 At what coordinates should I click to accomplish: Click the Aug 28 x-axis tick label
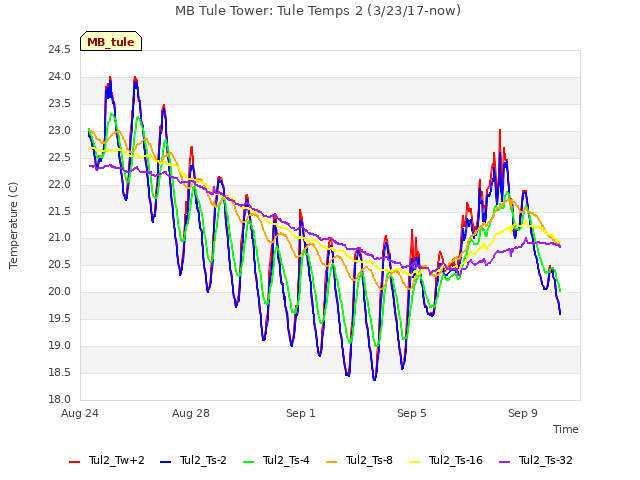[x=191, y=413]
